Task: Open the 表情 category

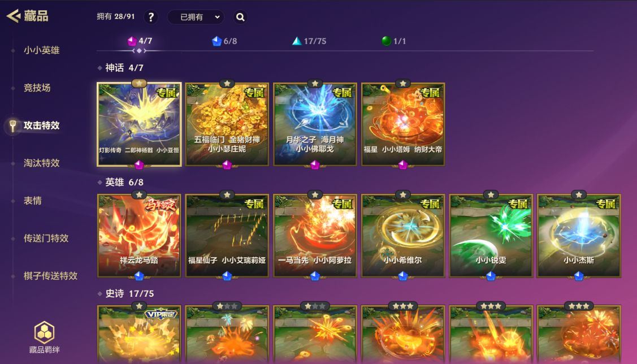Action: coord(33,201)
